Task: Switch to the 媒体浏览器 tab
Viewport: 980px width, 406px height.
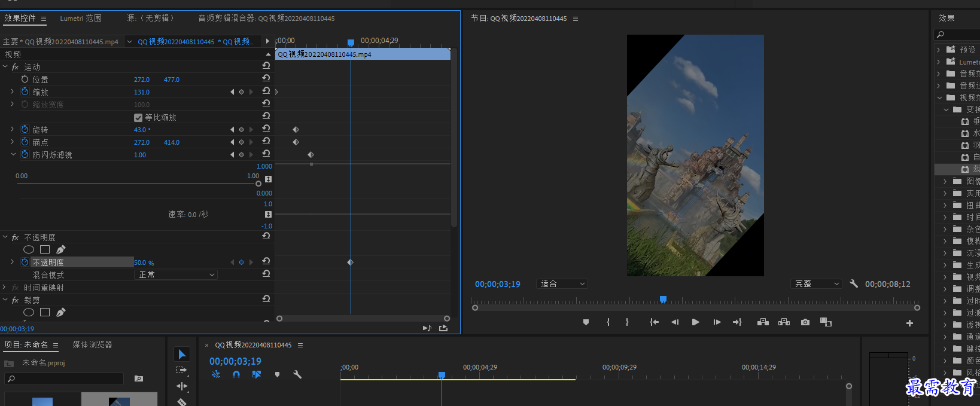Action: pyautogui.click(x=92, y=344)
